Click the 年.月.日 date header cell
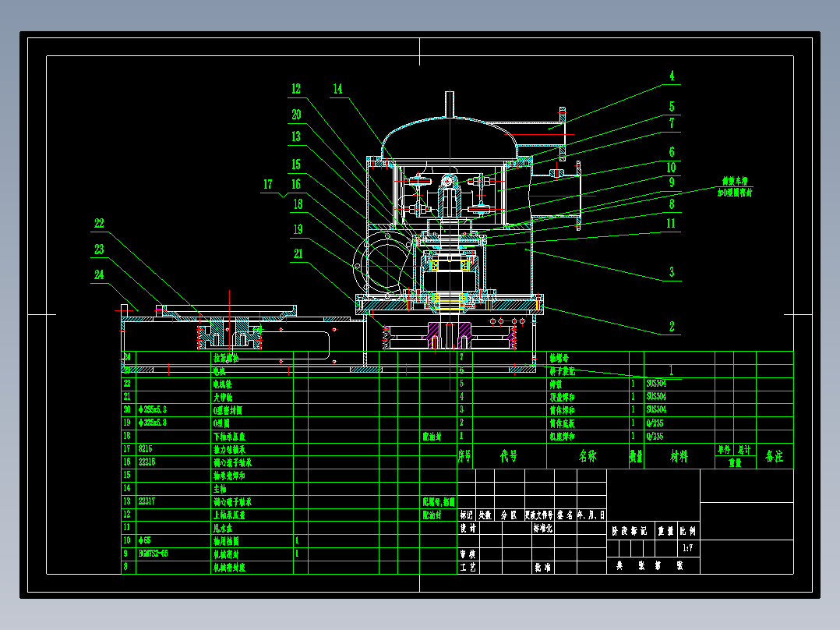840x630 pixels. (591, 515)
